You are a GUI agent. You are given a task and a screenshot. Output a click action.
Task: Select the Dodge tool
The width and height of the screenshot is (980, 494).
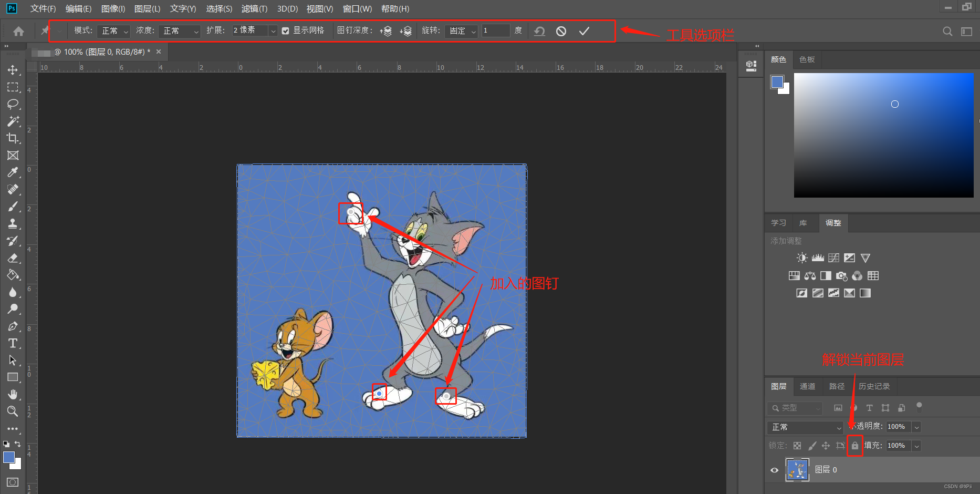13,309
